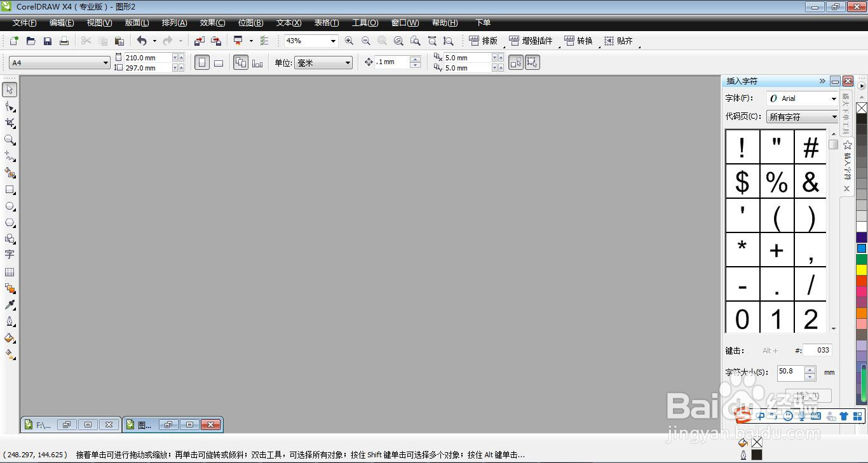Open the 效果(C) menu

click(x=212, y=23)
